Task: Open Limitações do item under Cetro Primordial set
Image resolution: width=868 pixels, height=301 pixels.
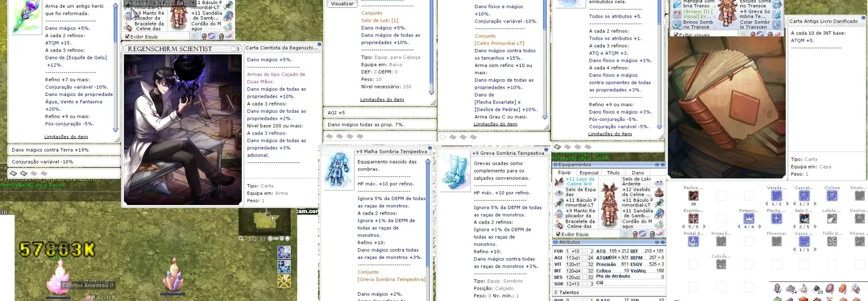Action: [495, 124]
